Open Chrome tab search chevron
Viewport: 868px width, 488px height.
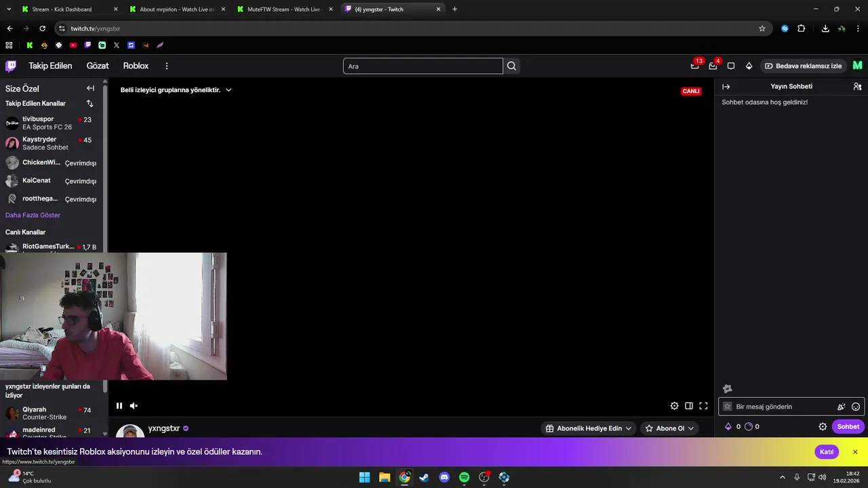pyautogui.click(x=7, y=9)
